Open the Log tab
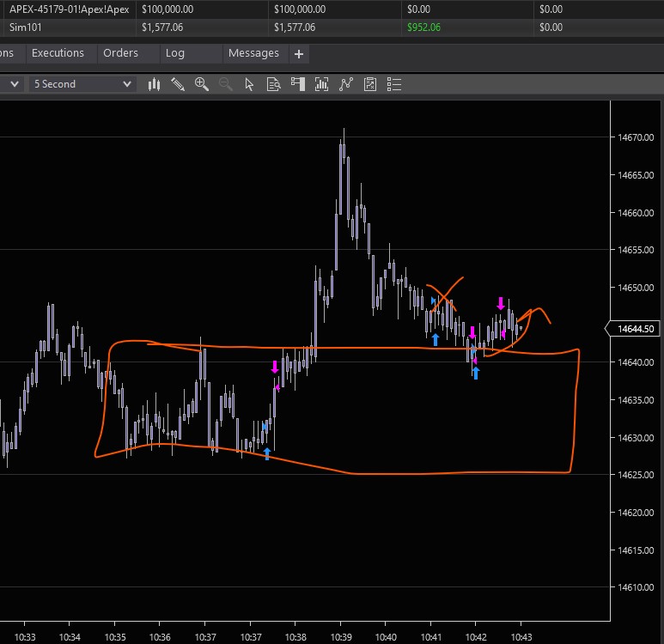 pos(175,53)
